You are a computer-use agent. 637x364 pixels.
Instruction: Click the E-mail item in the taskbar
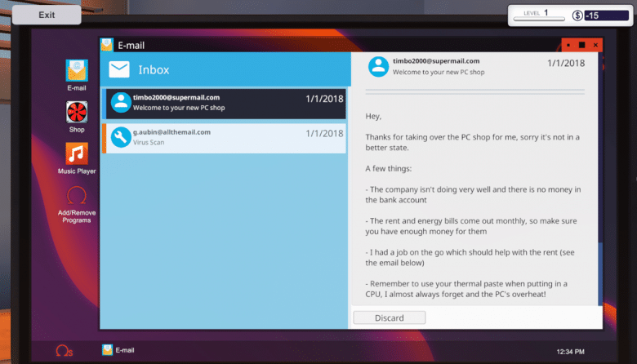click(x=118, y=350)
